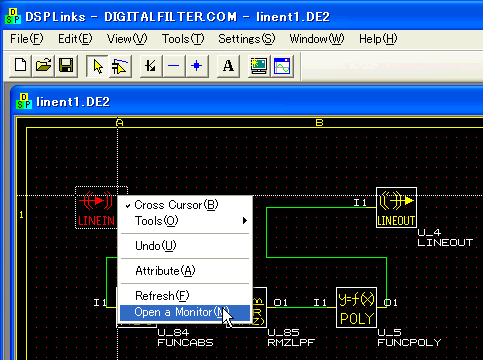The height and width of the screenshot is (360, 483).
Task: Click the U_84 FUNCABS label text
Action: [x=185, y=337]
